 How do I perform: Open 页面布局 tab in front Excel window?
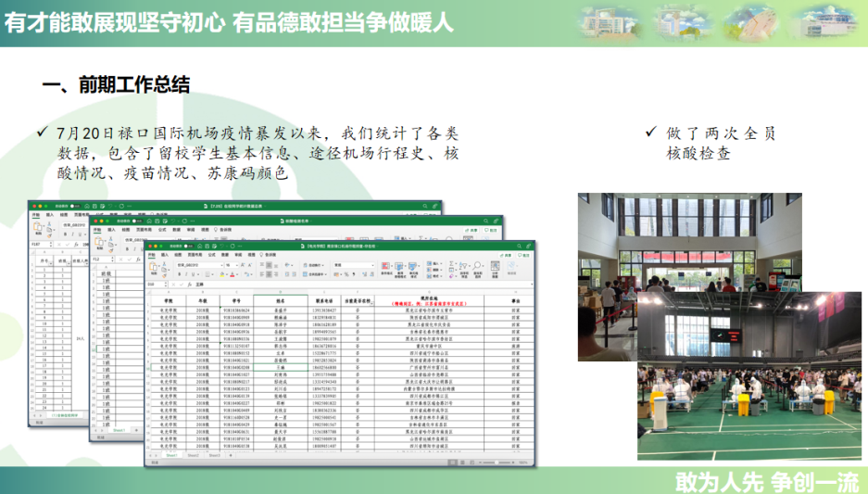coord(195,255)
